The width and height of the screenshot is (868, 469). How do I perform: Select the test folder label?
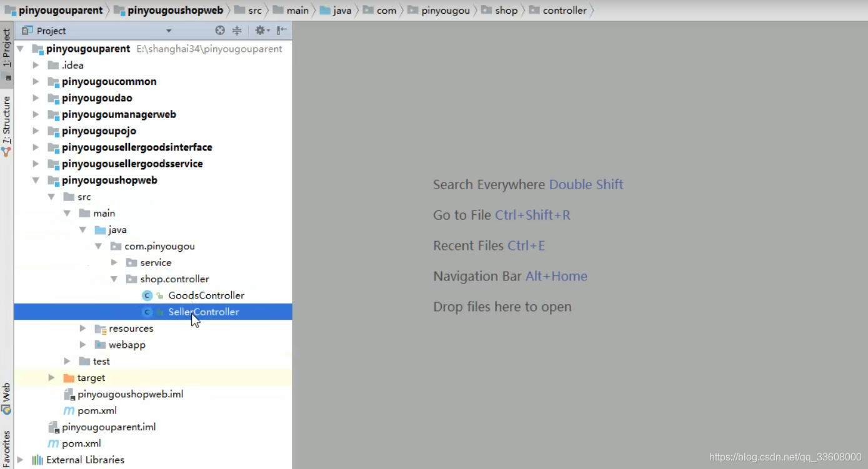(101, 361)
